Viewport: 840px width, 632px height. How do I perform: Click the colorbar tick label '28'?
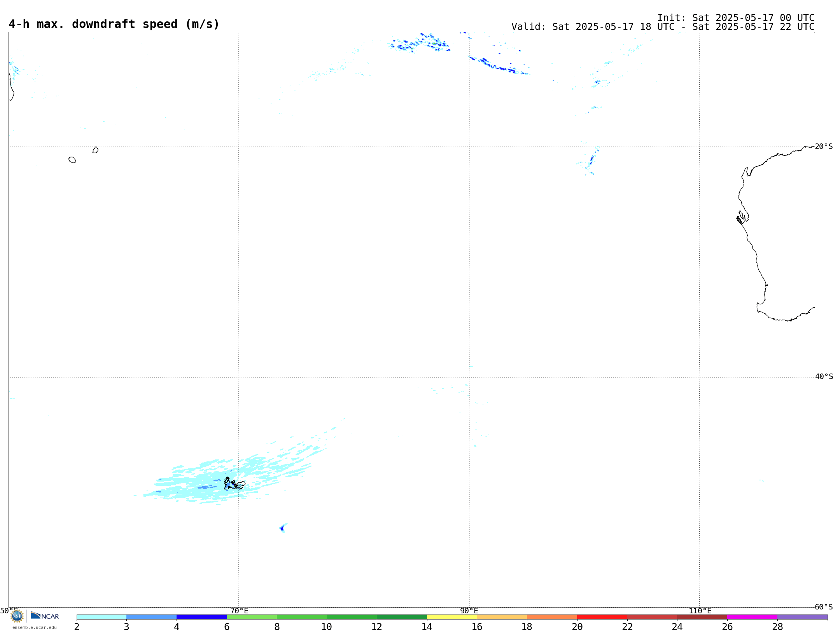[777, 627]
